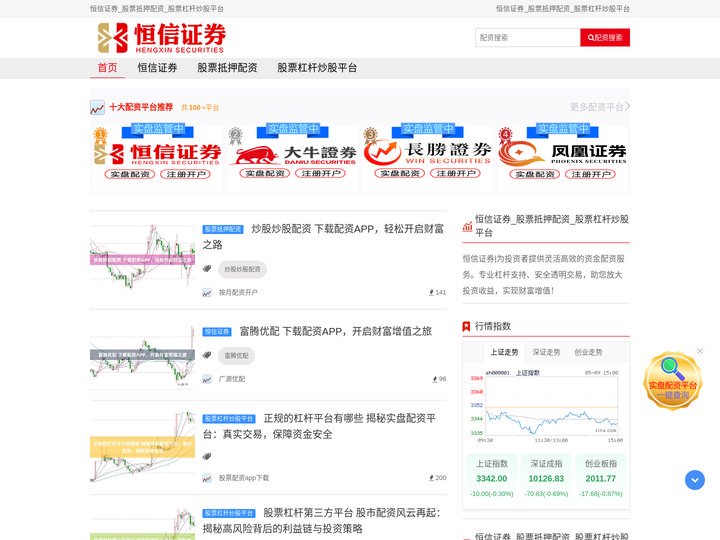Click 注册开户 under the 凤凰证券 banner
The height and width of the screenshot is (540, 720).
click(591, 174)
